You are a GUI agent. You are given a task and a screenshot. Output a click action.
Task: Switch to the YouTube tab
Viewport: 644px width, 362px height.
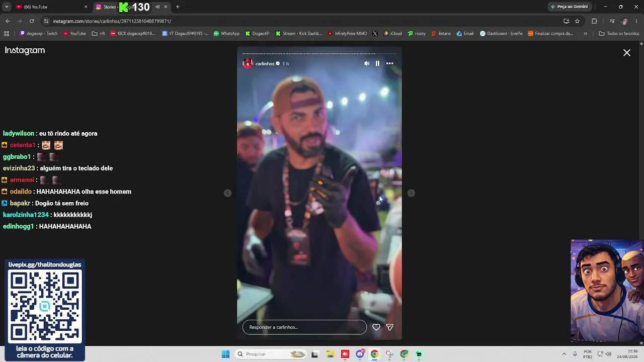(x=50, y=7)
